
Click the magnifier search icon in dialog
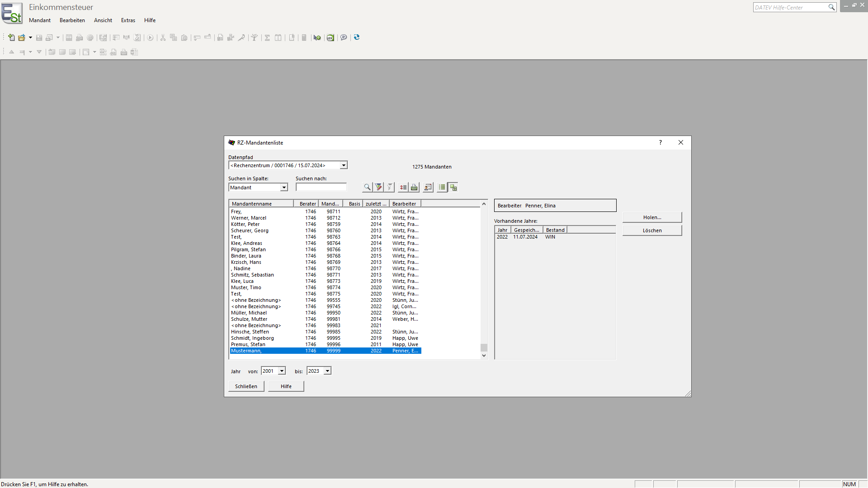point(367,187)
